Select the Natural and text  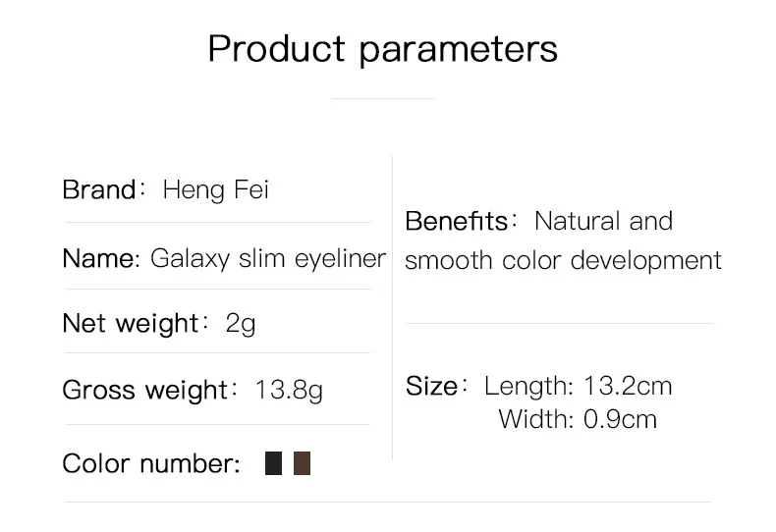(x=604, y=221)
